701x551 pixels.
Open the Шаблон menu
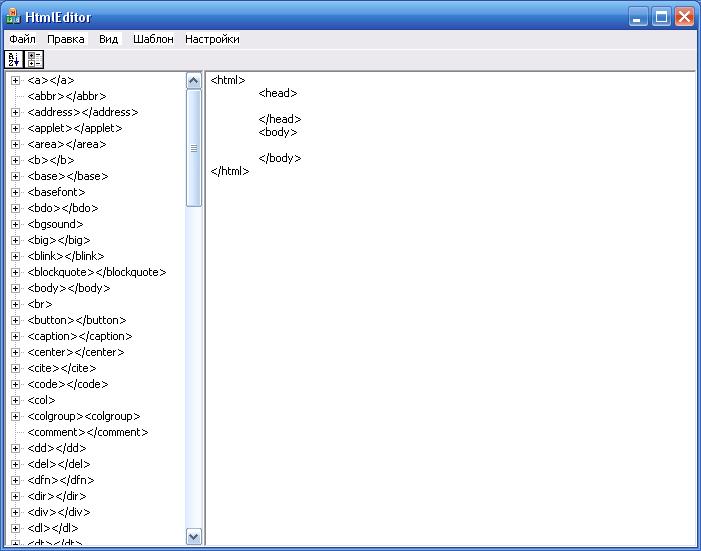(x=153, y=39)
